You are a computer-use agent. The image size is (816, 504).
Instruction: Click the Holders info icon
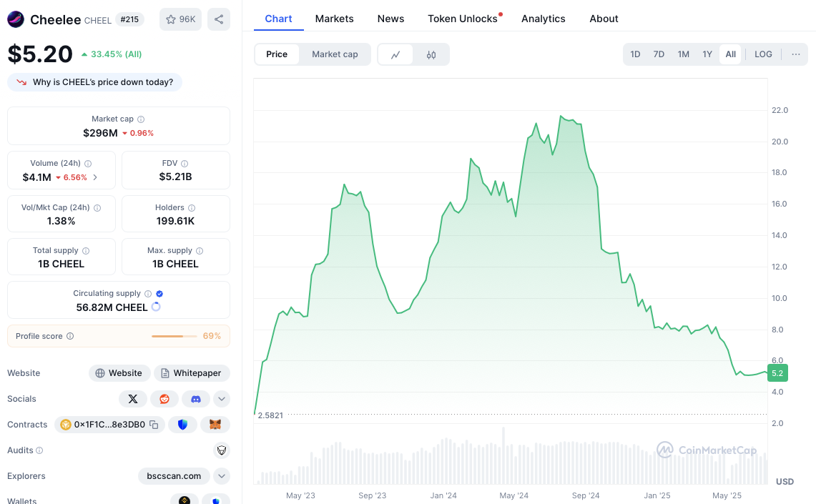tap(192, 207)
